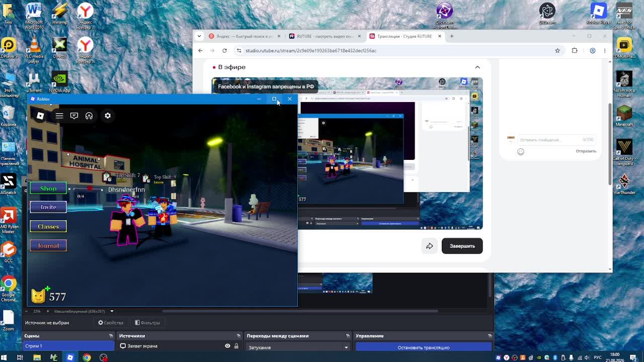Image resolution: width=644 pixels, height=362 pixels.
Task: Open the Roblox Player desktop shortcut
Action: 599,14
